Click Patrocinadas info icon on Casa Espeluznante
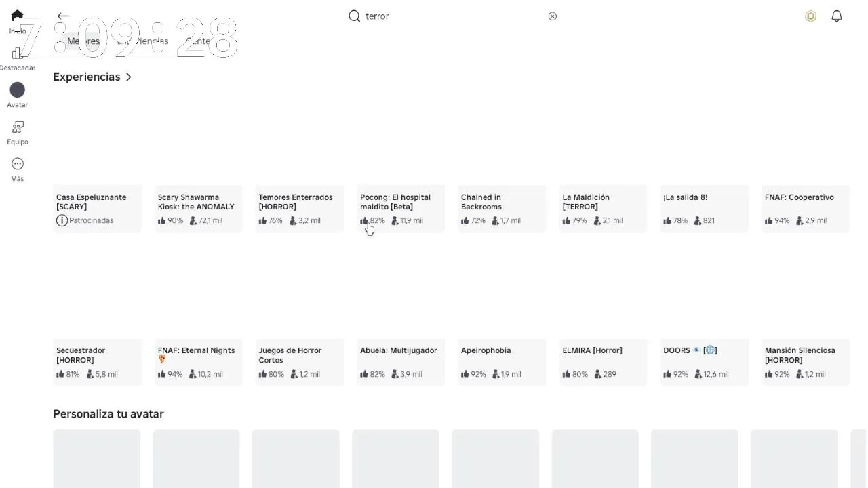The width and height of the screenshot is (868, 488). point(62,221)
